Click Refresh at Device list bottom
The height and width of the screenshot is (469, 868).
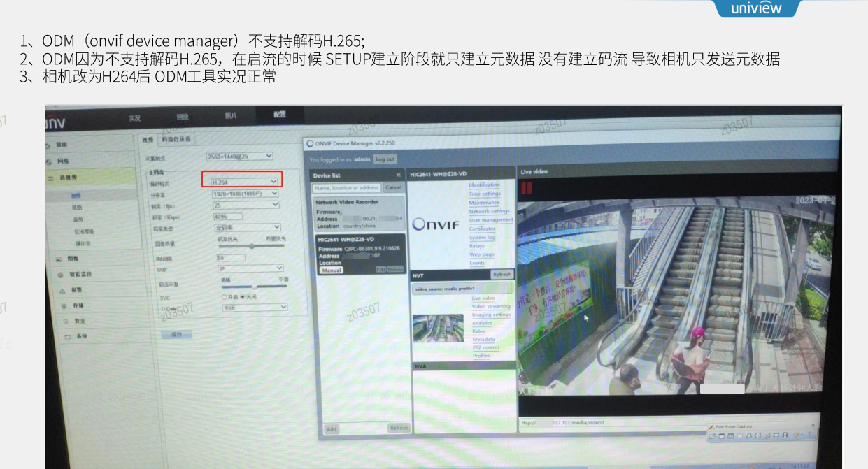(399, 428)
